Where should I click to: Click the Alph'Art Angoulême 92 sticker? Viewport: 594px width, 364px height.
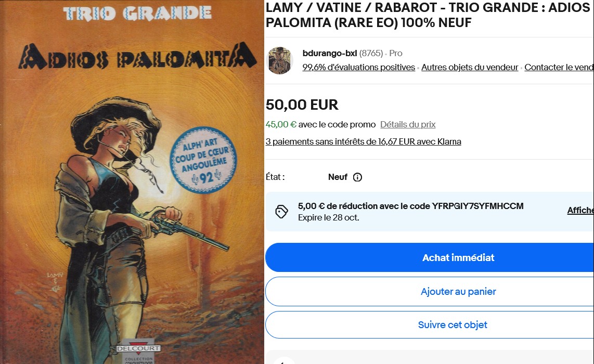pyautogui.click(x=203, y=161)
